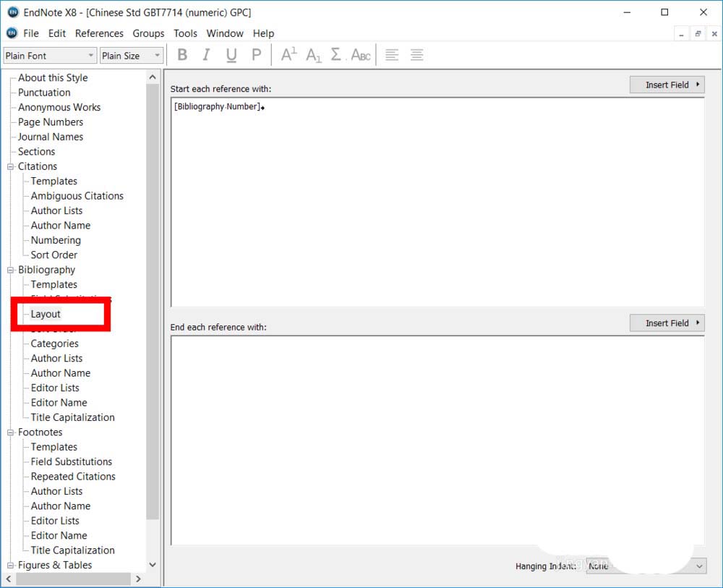This screenshot has width=723, height=588.
Task: Close the inner style document window
Action: coord(714,34)
